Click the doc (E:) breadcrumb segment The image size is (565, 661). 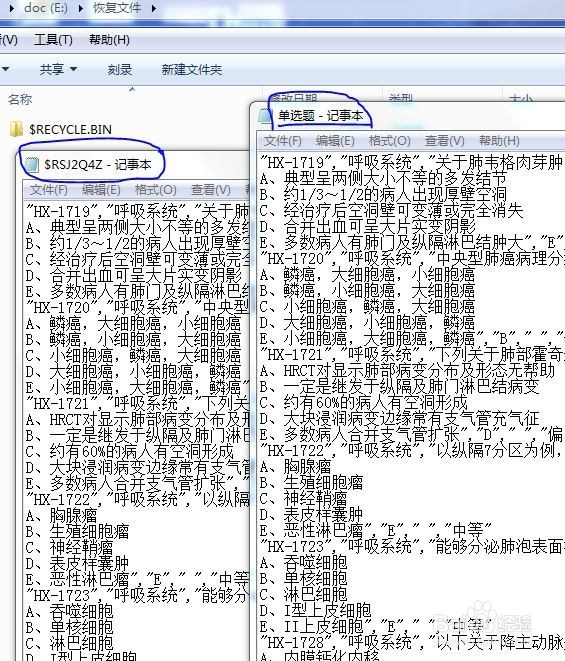(46, 8)
